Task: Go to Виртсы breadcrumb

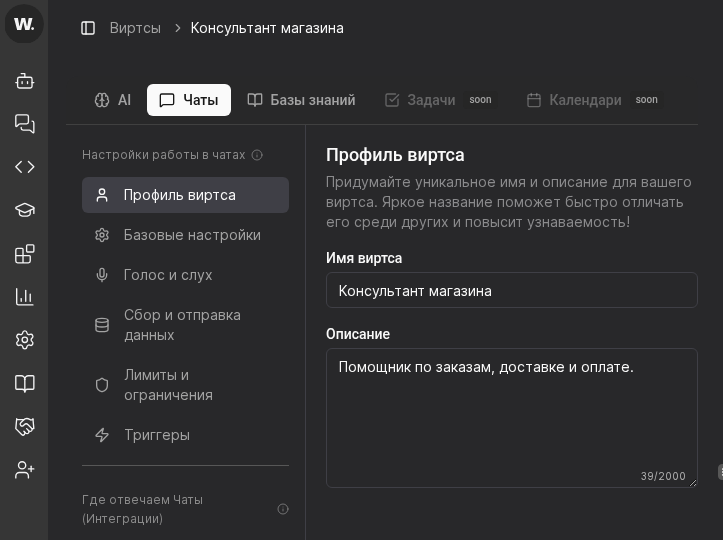Action: tap(135, 28)
